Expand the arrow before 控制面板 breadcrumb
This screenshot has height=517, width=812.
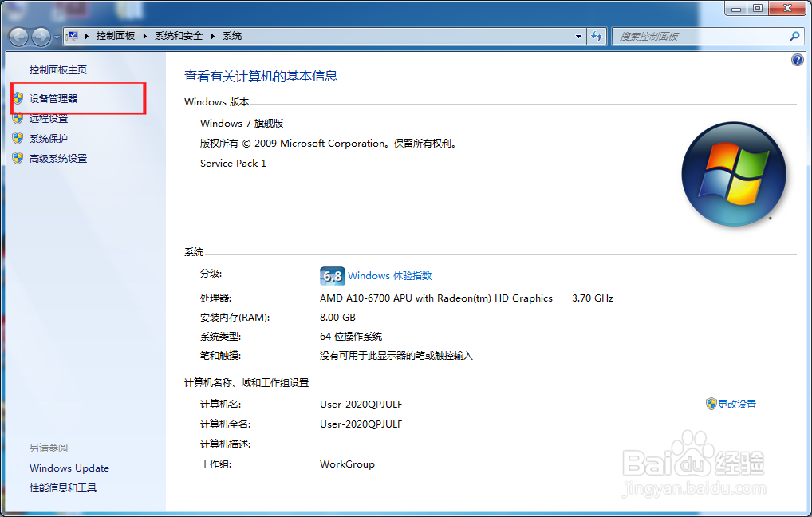86,36
